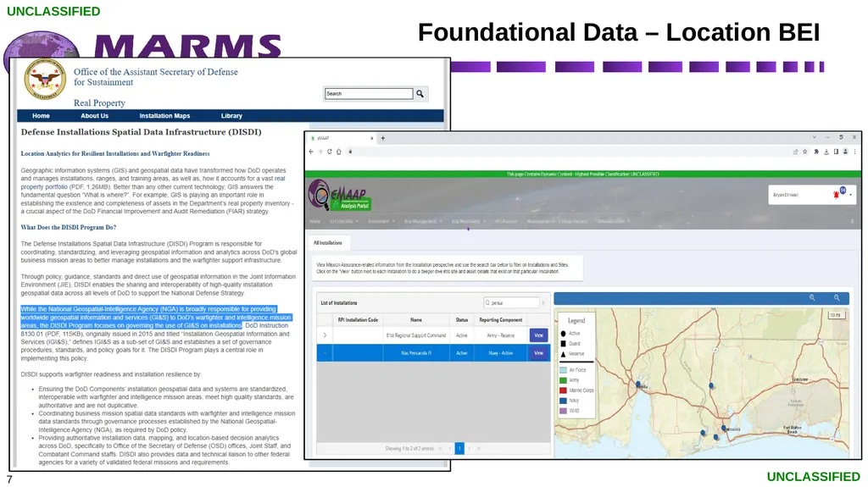
Task: Open Home in the DISDI navigation bar
Action: coord(41,116)
